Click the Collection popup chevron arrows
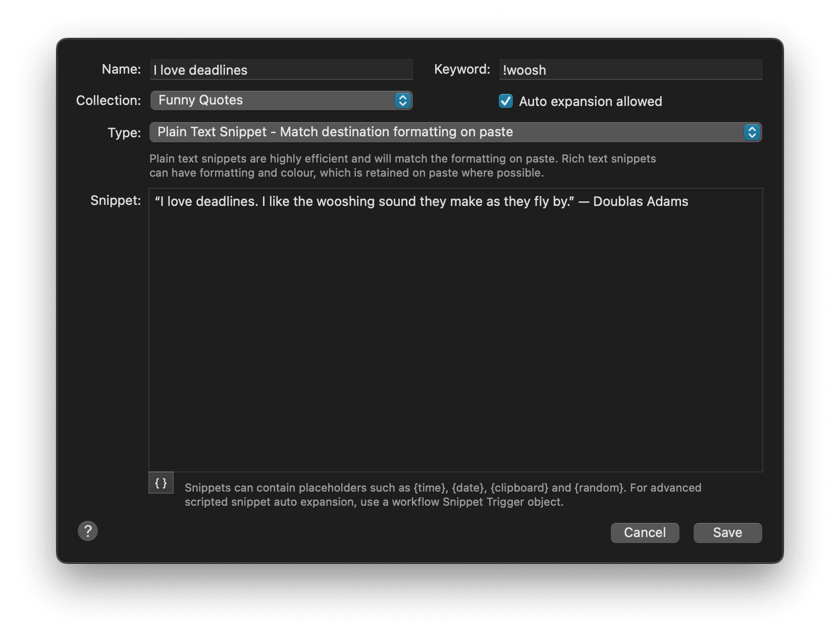The height and width of the screenshot is (638, 840). pyautogui.click(x=402, y=100)
